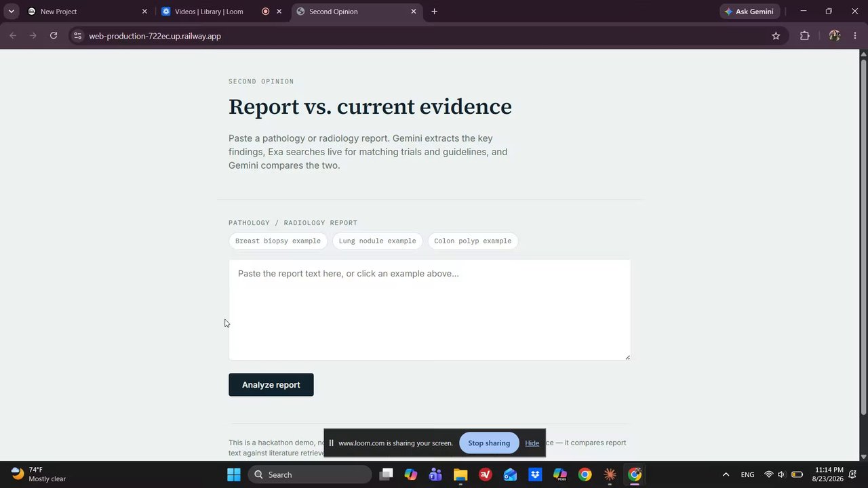Open the Chrome profile avatar

pos(835,36)
